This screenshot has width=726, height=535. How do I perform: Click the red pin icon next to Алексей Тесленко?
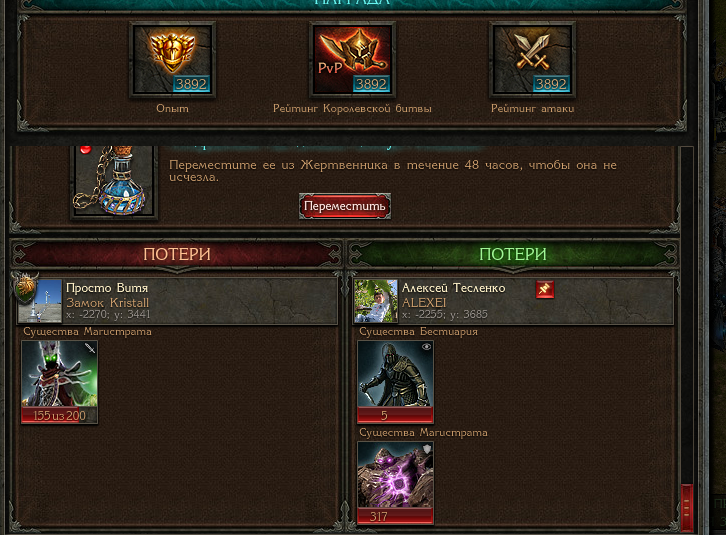(545, 290)
